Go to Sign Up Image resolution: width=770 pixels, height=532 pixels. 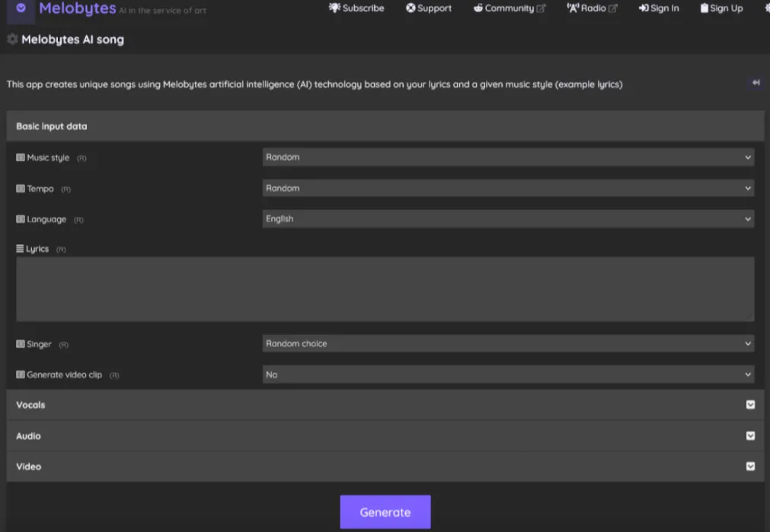(x=721, y=8)
